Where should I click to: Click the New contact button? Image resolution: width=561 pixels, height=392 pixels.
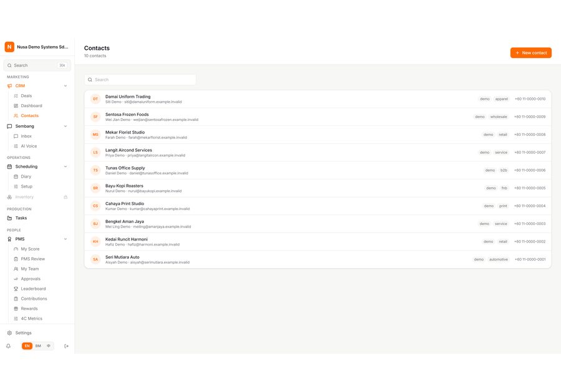tap(531, 52)
